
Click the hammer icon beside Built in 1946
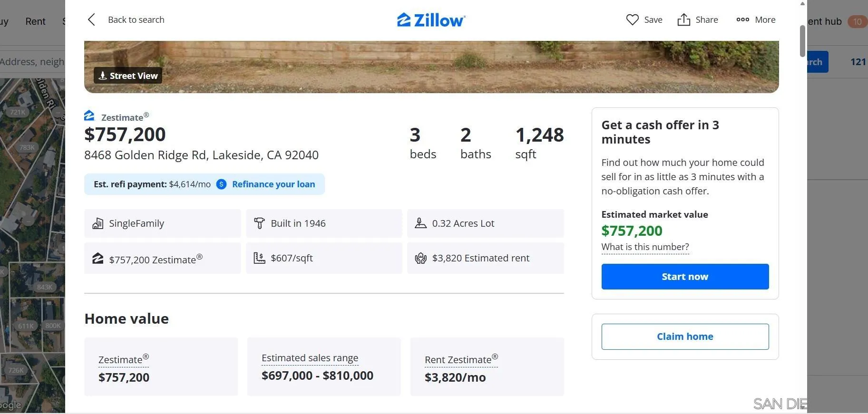pos(260,223)
